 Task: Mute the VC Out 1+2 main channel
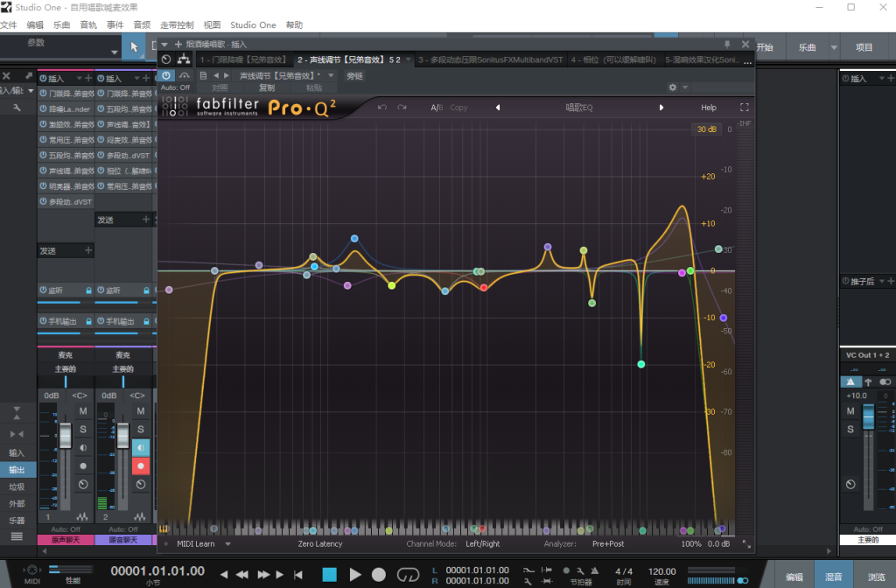[x=850, y=411]
